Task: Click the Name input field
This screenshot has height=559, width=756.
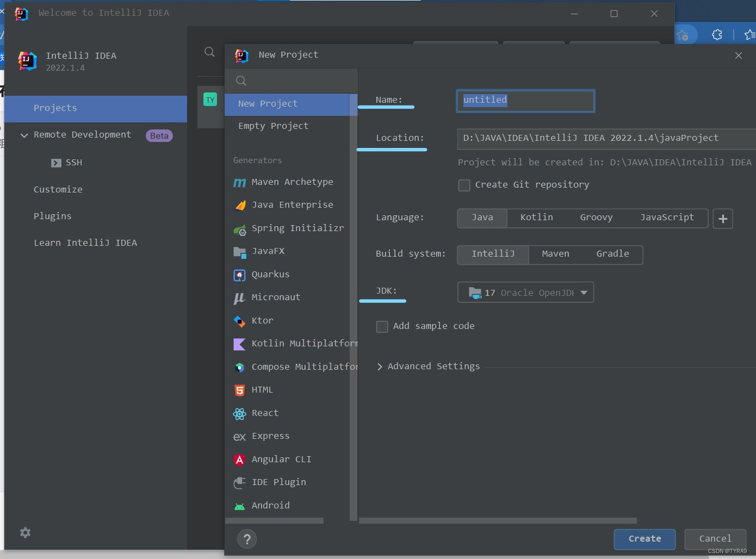Action: (525, 101)
